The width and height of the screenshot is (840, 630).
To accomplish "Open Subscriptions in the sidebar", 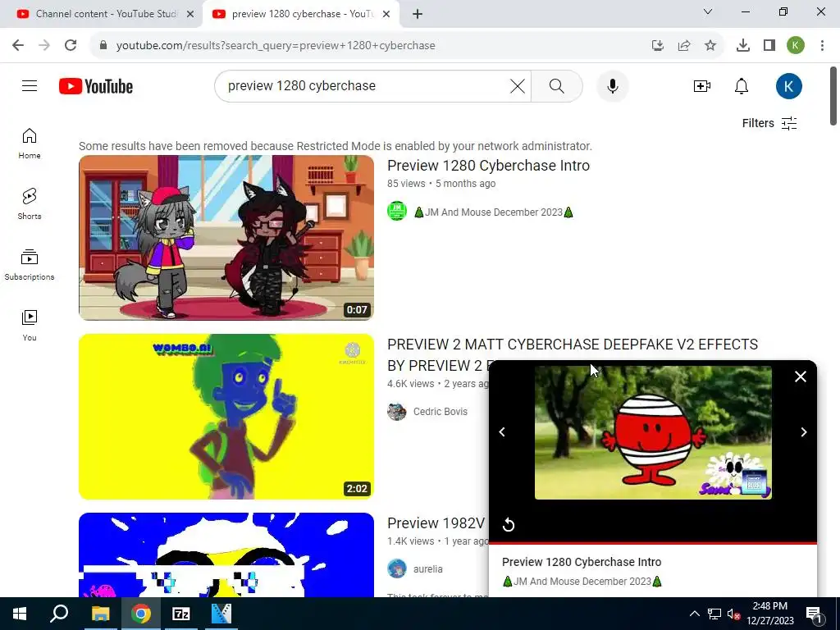I will point(30,265).
